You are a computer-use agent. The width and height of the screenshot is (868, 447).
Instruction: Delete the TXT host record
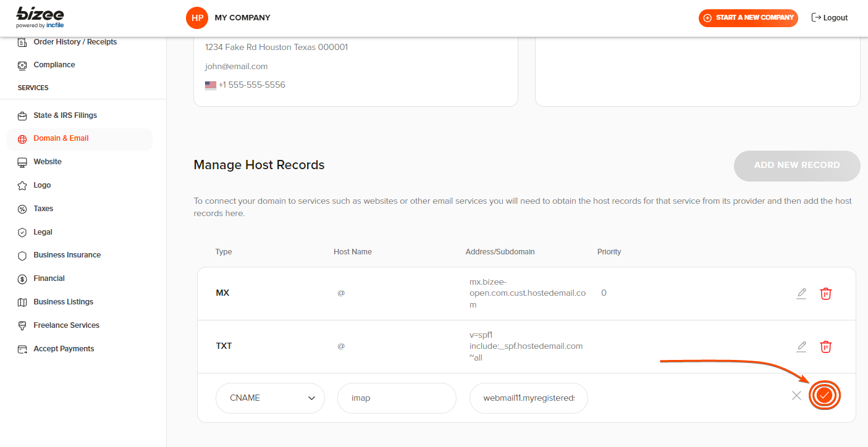click(x=825, y=346)
